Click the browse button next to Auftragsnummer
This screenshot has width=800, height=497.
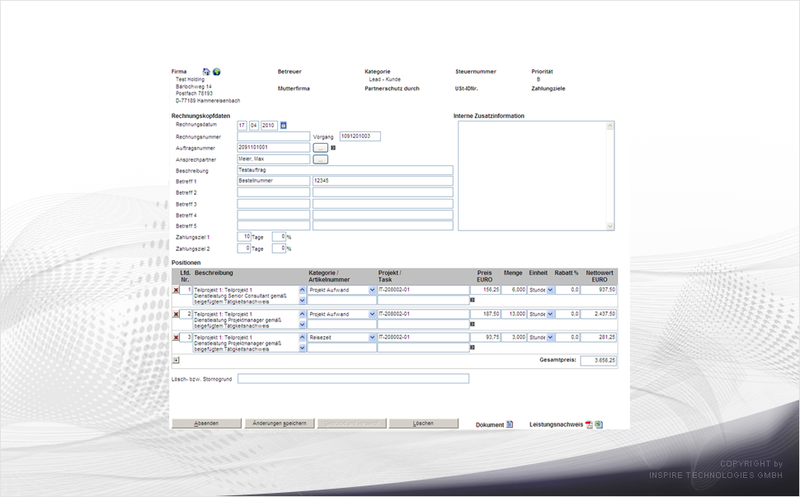click(320, 148)
